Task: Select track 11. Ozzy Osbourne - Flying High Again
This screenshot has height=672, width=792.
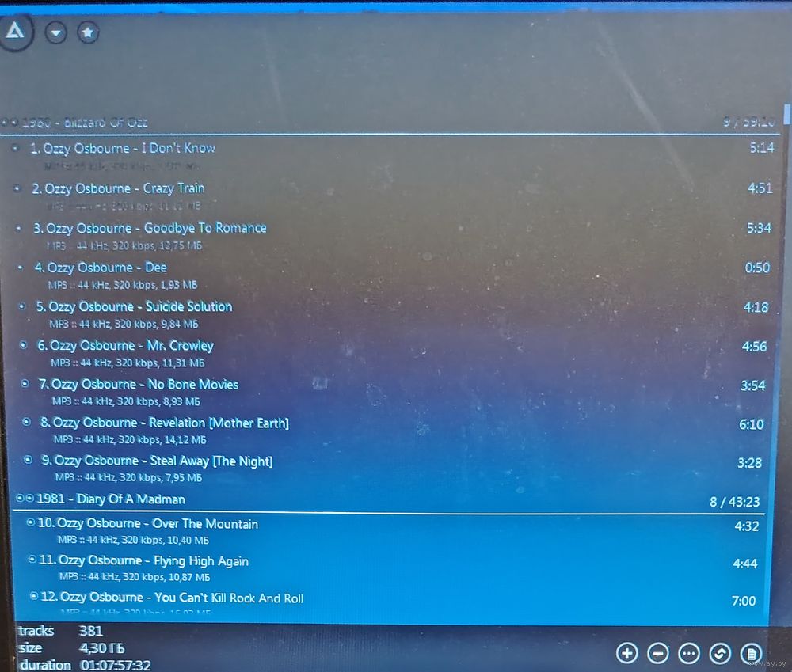Action: tap(144, 560)
